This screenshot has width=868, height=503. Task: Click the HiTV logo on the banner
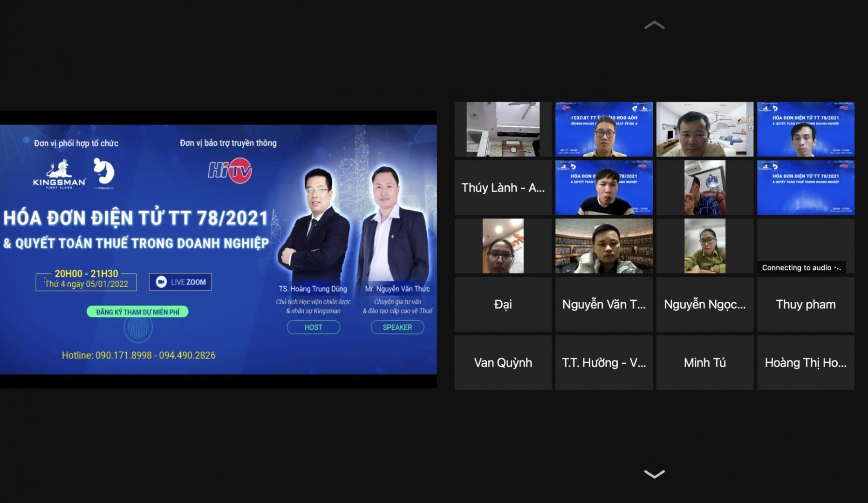(x=230, y=171)
